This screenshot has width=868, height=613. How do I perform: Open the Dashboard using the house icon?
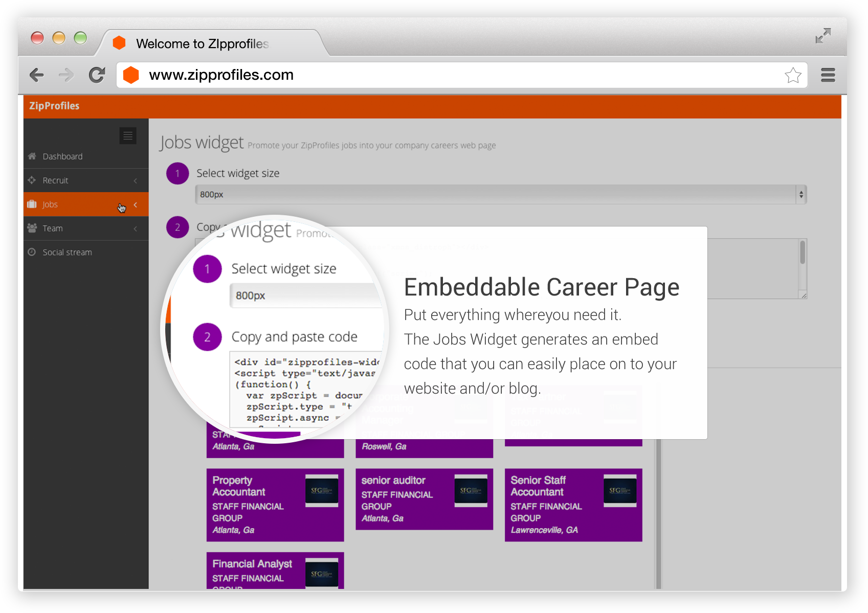pos(32,156)
